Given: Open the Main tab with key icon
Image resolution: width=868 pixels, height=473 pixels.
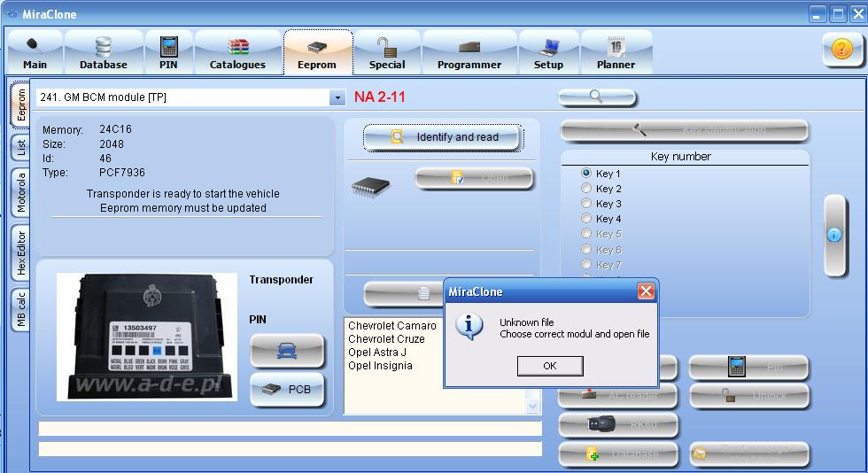Looking at the screenshot, I should point(35,54).
